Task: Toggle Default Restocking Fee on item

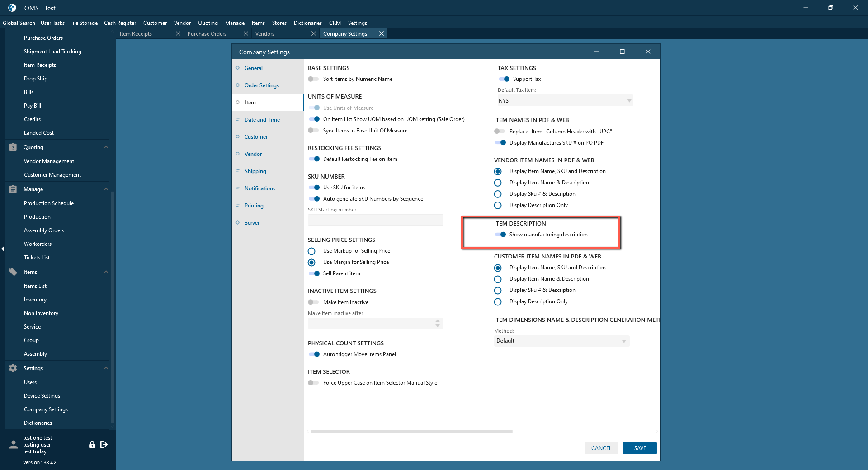Action: tap(314, 159)
